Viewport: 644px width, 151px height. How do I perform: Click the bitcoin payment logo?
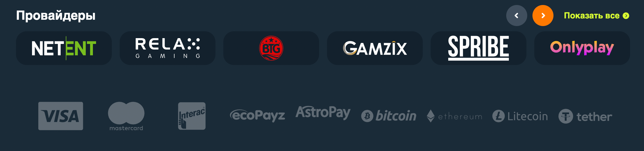tap(389, 116)
